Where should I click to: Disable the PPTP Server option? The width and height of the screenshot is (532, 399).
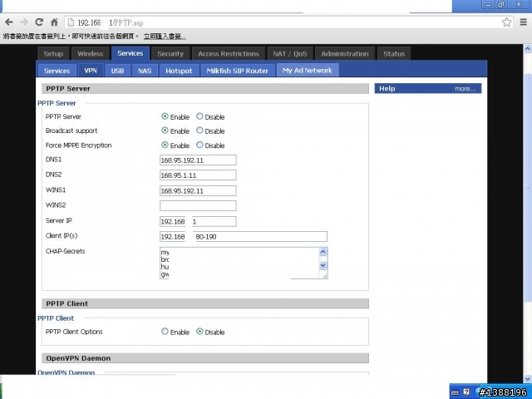point(199,116)
